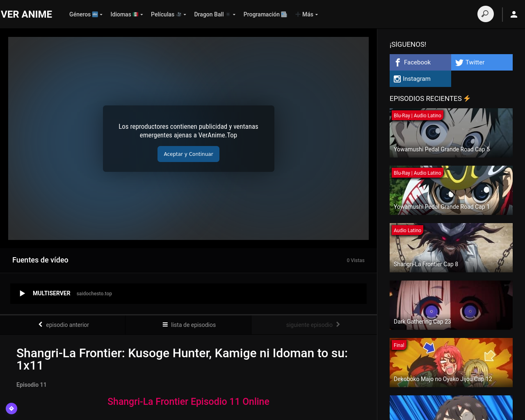Viewport: 525px width, 420px height.
Task: Click Aceptar y Continuar button
Action: [188, 154]
